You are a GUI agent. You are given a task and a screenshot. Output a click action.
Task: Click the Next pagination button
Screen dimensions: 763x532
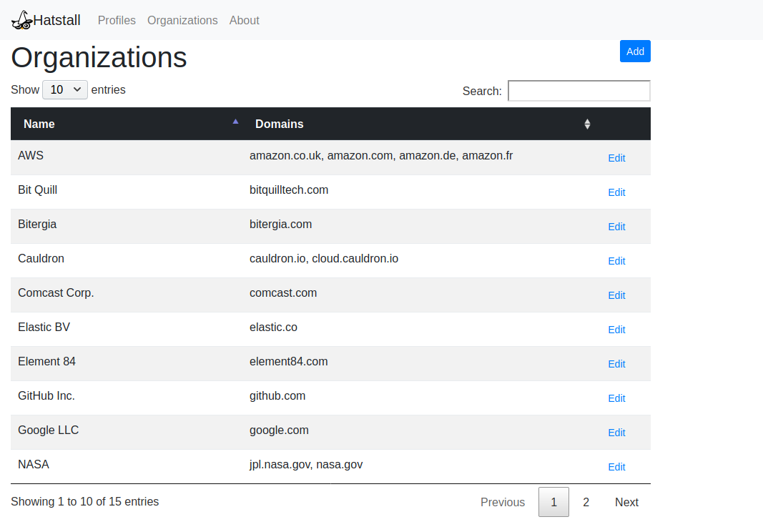[x=626, y=502]
